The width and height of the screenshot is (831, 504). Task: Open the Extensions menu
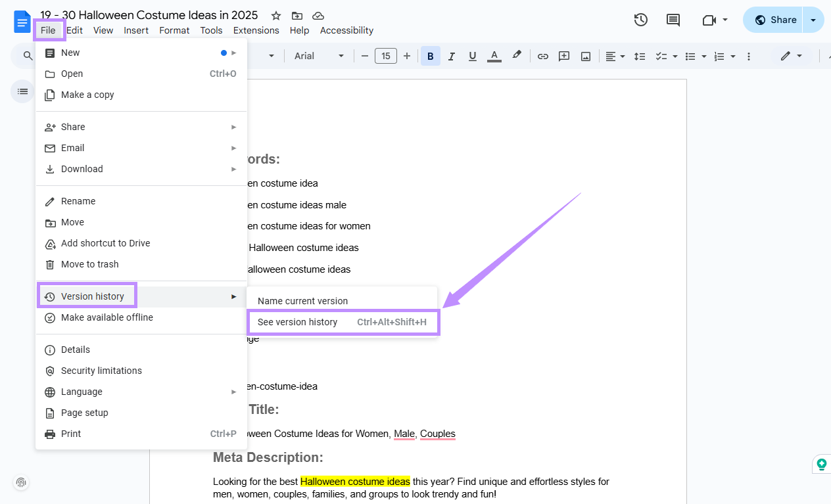[x=256, y=30]
